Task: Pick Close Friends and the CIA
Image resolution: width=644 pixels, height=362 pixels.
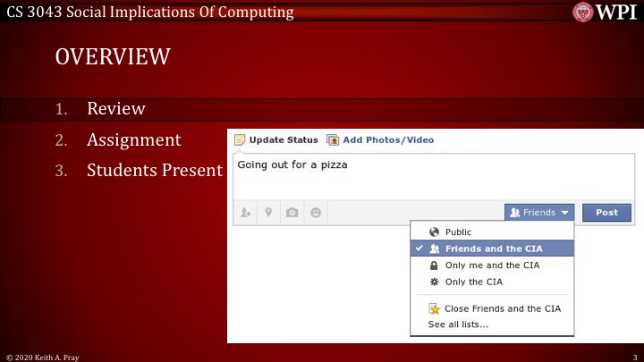Action: [503, 308]
